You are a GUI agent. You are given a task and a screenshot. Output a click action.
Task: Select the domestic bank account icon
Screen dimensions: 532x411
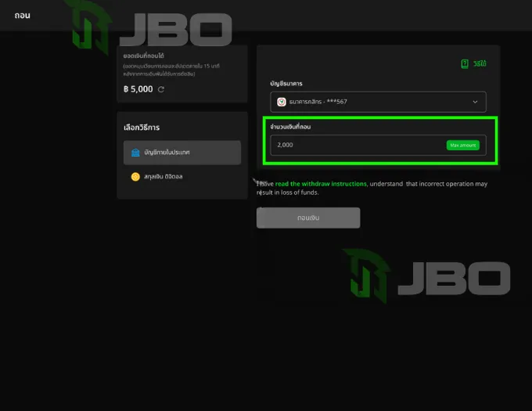pos(135,153)
